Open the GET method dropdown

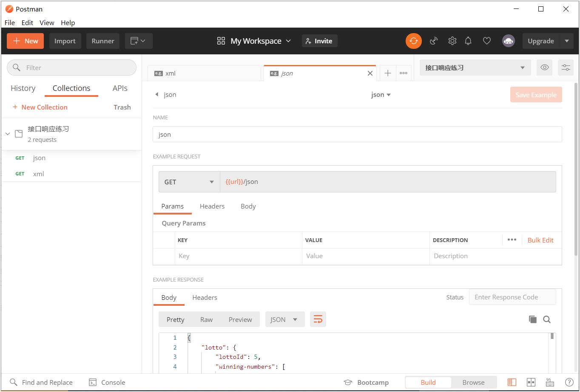click(x=189, y=182)
